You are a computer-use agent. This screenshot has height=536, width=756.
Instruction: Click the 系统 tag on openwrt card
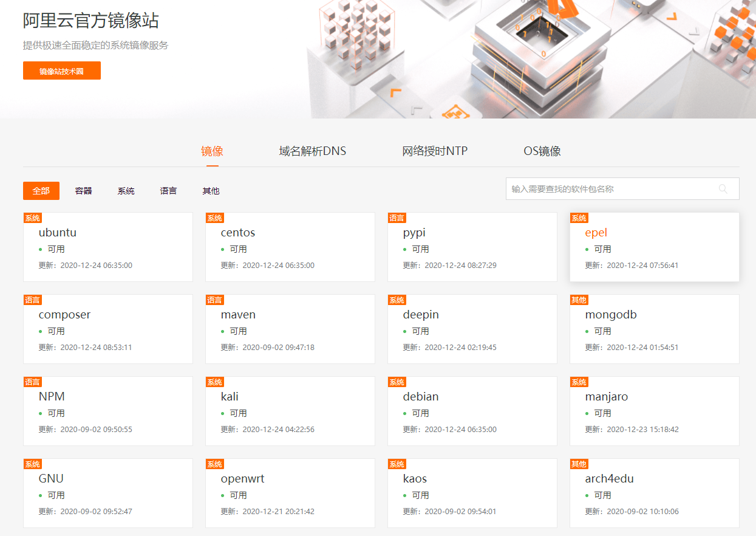tap(215, 464)
